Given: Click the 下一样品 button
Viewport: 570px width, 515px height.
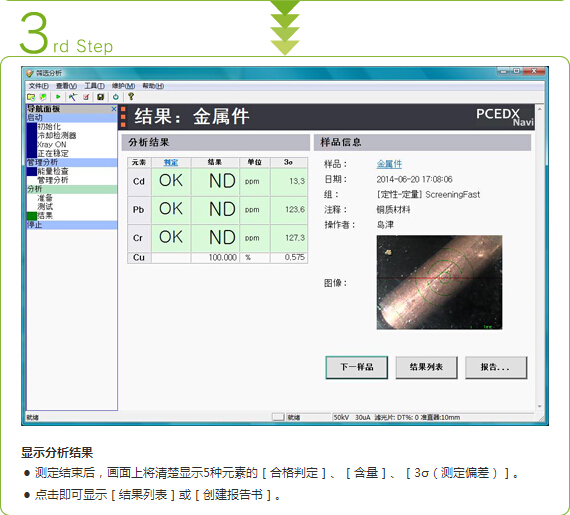Looking at the screenshot, I should (357, 367).
